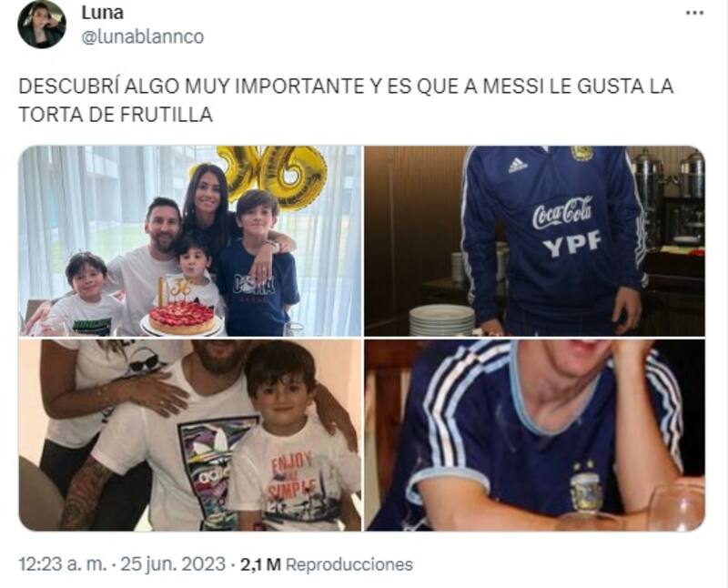Click Luna's profile avatar picture
Image resolution: width=728 pixels, height=588 pixels.
click(42, 25)
